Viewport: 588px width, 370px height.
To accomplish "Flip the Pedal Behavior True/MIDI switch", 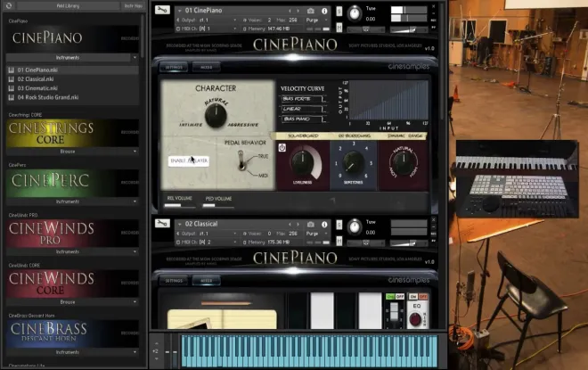I will [241, 161].
